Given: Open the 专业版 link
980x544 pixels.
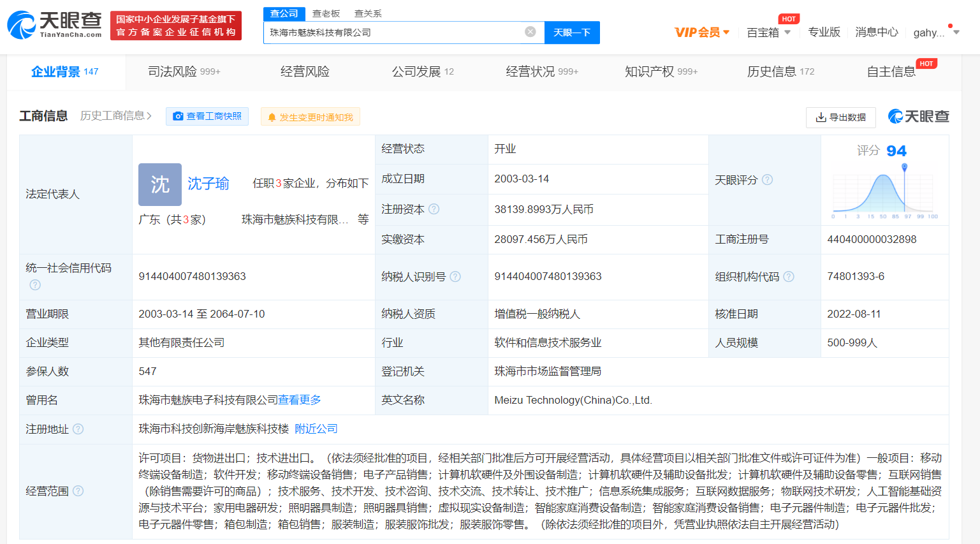Looking at the screenshot, I should tap(824, 32).
